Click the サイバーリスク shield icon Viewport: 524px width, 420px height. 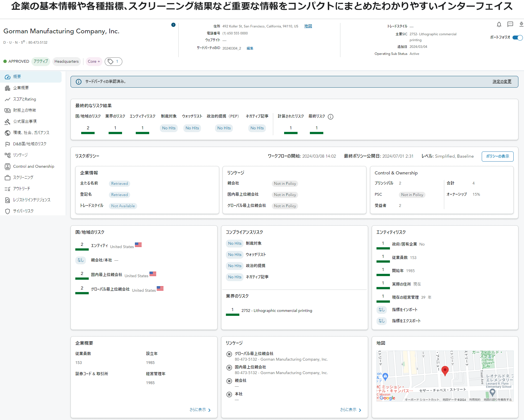[x=8, y=211]
